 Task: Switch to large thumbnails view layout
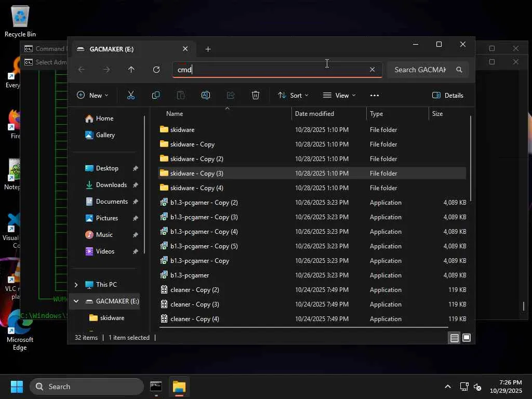tap(467, 338)
